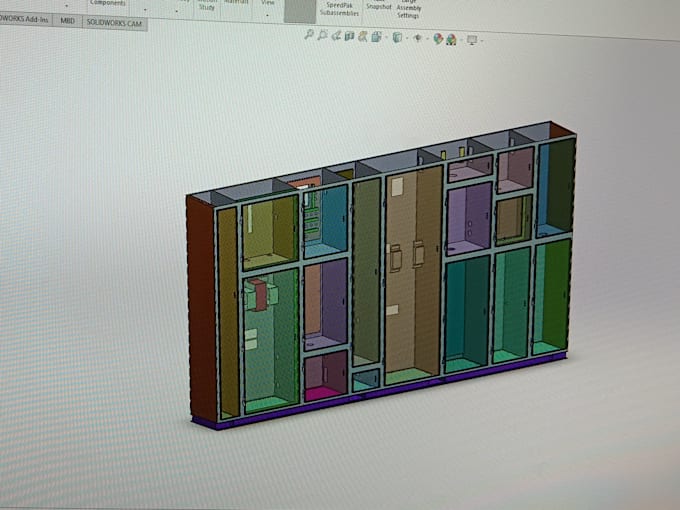Screen dimensions: 680x510
Task: Expand the View Settings dropdown arrow
Action: click(482, 41)
